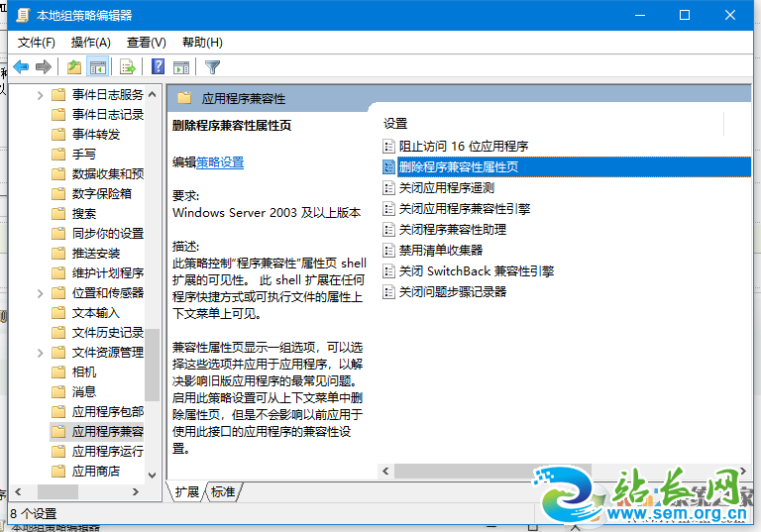Image resolution: width=761 pixels, height=532 pixels.
Task: Click the 策略设置 edit link
Action: [x=219, y=162]
